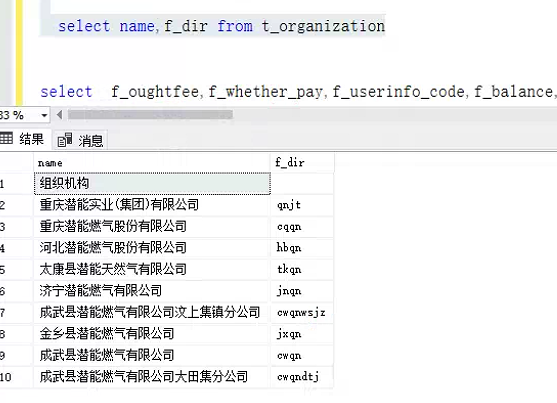The image size is (557, 403).
Task: Click t_organization in the first query
Action: 323,26
